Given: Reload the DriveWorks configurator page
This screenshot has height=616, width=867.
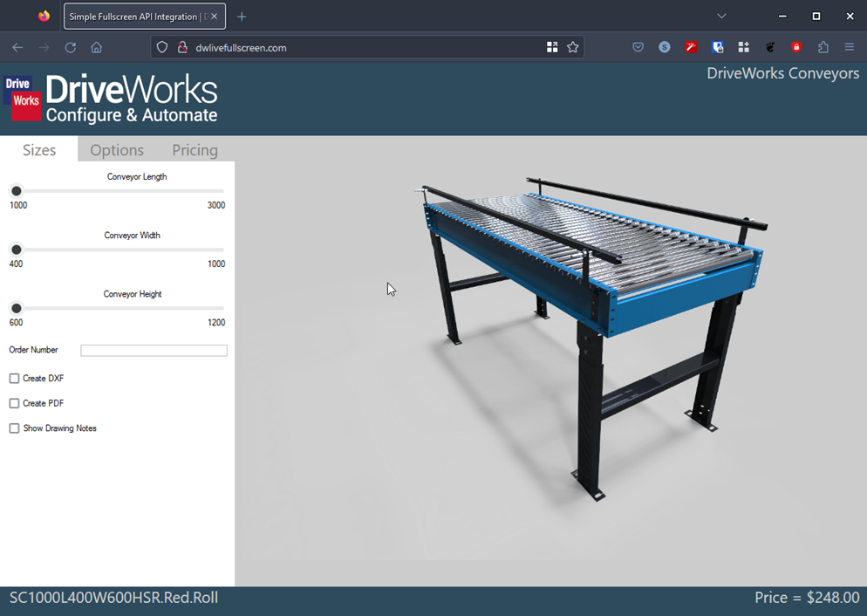Looking at the screenshot, I should coord(70,48).
